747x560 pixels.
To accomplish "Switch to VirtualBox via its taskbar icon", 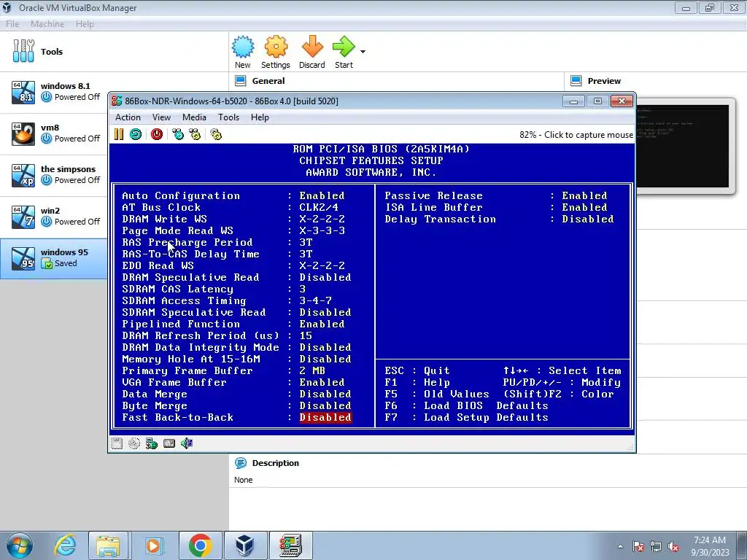I will [x=244, y=545].
